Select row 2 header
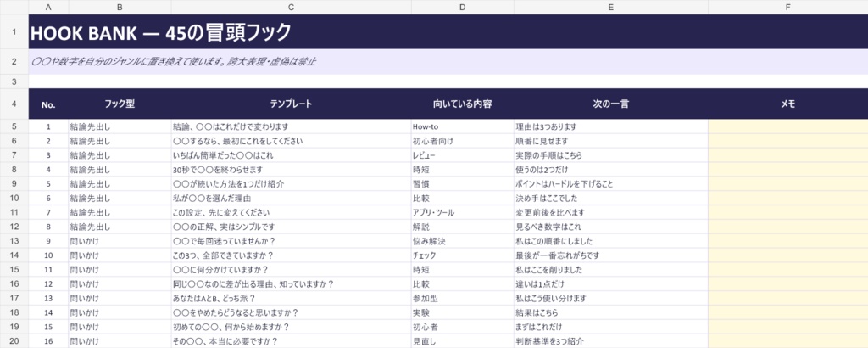Image resolution: width=868 pixels, height=348 pixels. click(14, 61)
